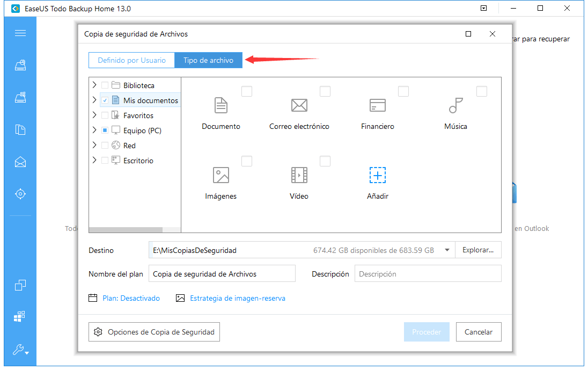Close the Copia de seguridad de Archivos dialog
The height and width of the screenshot is (370, 588).
click(493, 34)
